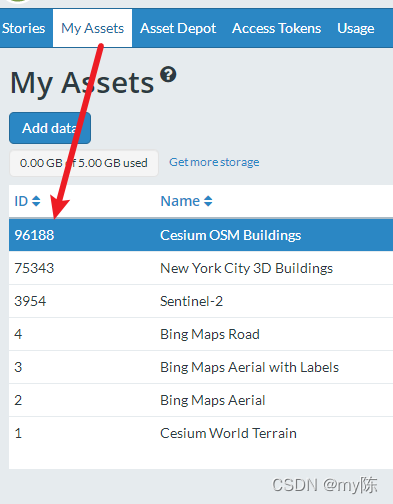Sort assets by Name column arrows

tap(208, 201)
